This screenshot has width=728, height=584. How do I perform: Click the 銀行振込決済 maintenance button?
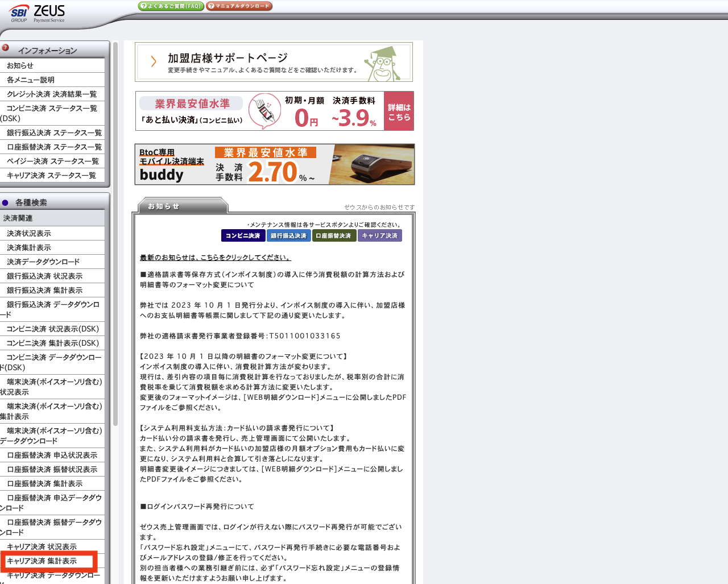click(x=288, y=235)
